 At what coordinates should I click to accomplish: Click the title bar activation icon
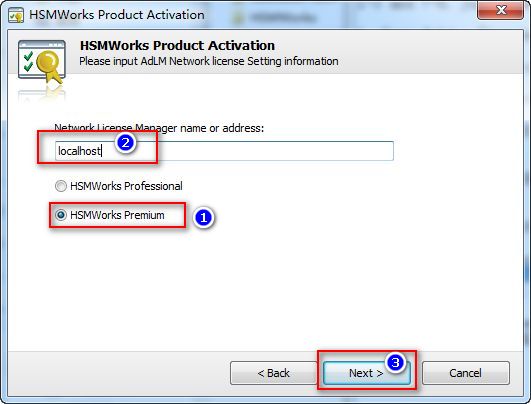[x=16, y=15]
